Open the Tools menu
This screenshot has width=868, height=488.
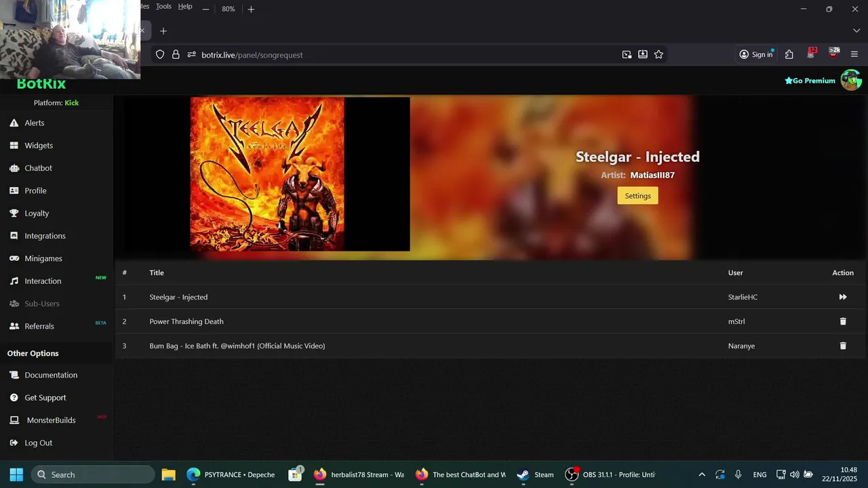163,6
